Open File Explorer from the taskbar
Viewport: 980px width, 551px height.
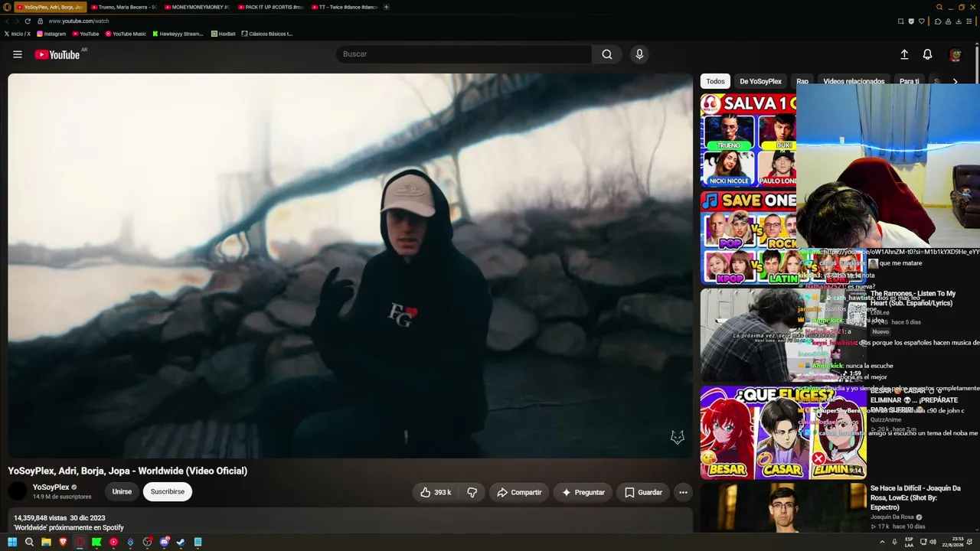46,542
